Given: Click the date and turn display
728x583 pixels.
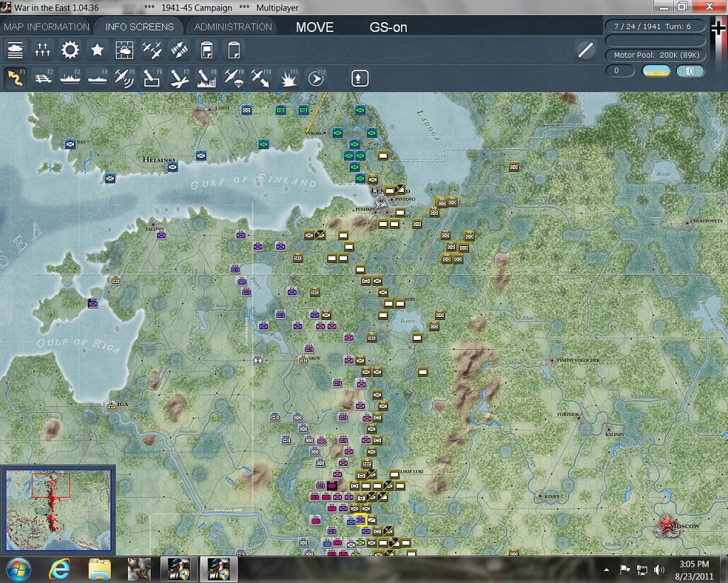Looking at the screenshot, I should point(655,26).
